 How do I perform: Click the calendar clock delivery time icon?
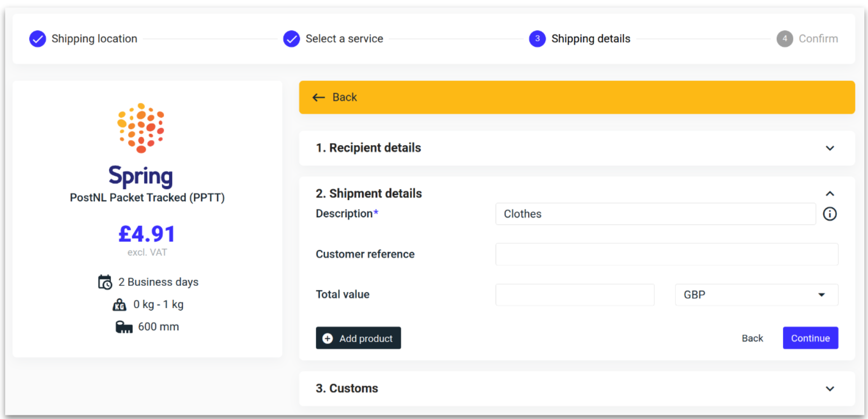tap(105, 282)
